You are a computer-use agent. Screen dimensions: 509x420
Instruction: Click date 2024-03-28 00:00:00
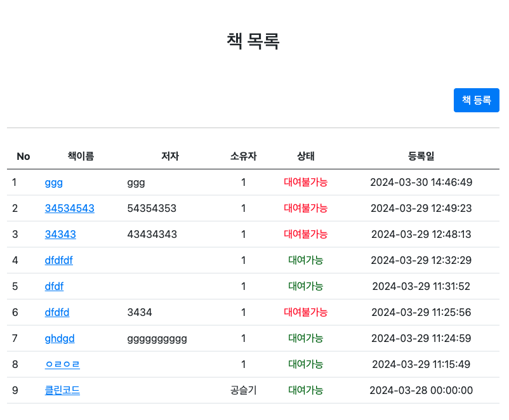point(421,390)
